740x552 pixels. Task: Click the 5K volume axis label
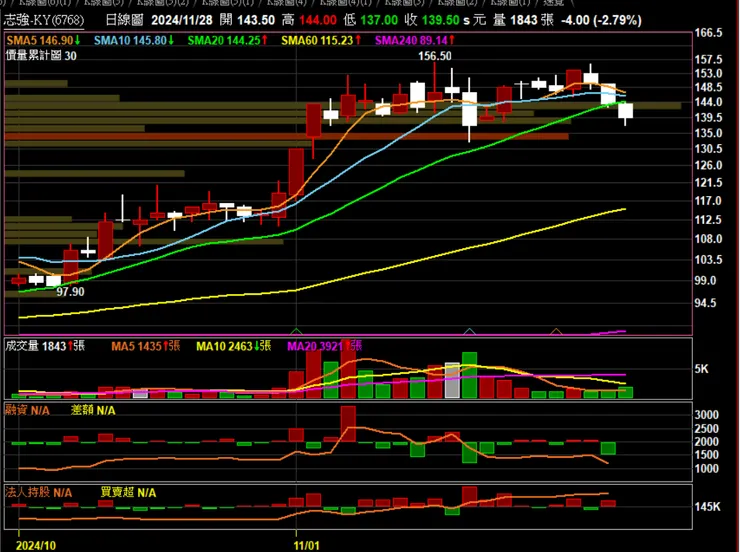click(x=702, y=369)
